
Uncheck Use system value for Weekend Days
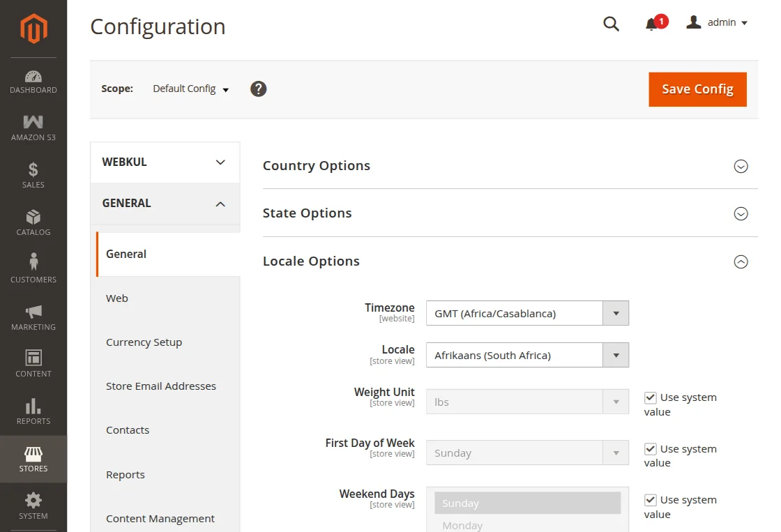point(651,500)
